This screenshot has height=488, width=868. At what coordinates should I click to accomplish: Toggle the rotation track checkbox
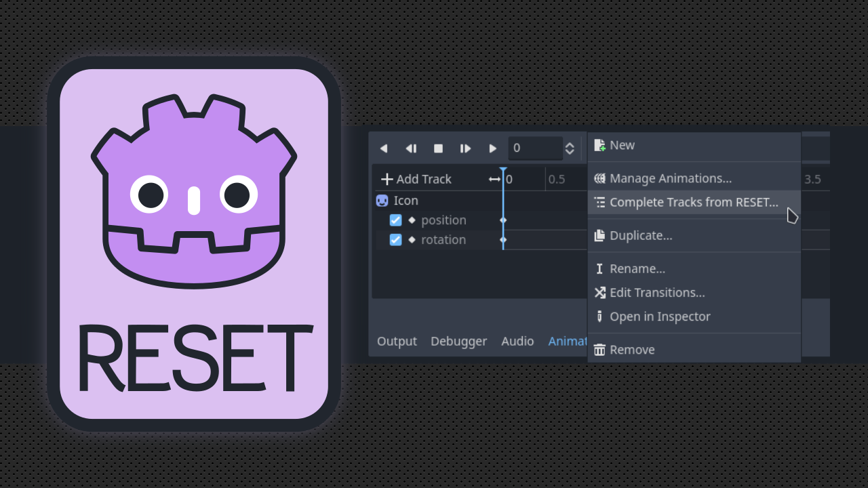[x=396, y=240]
